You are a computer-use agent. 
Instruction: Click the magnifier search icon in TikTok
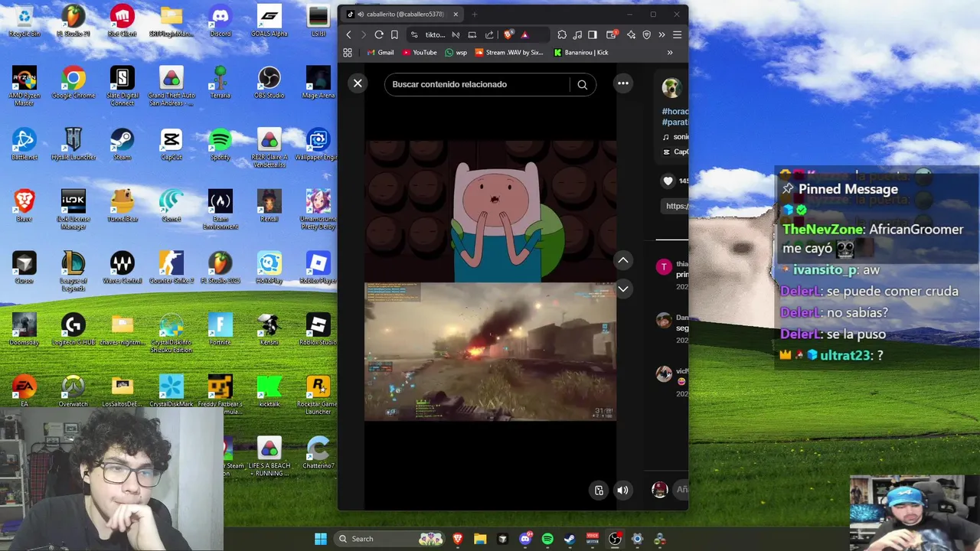coord(583,85)
